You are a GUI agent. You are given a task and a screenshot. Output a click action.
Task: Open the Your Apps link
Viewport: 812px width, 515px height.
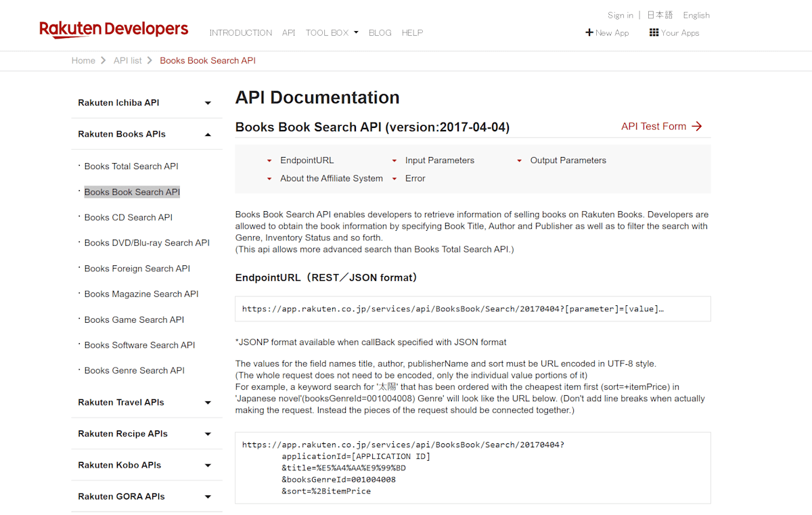coord(680,32)
